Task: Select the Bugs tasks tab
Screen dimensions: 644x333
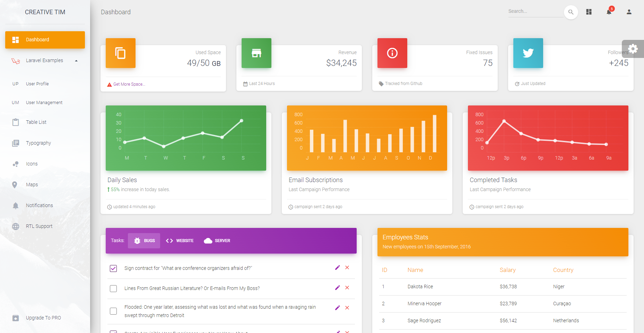Action: click(x=144, y=241)
